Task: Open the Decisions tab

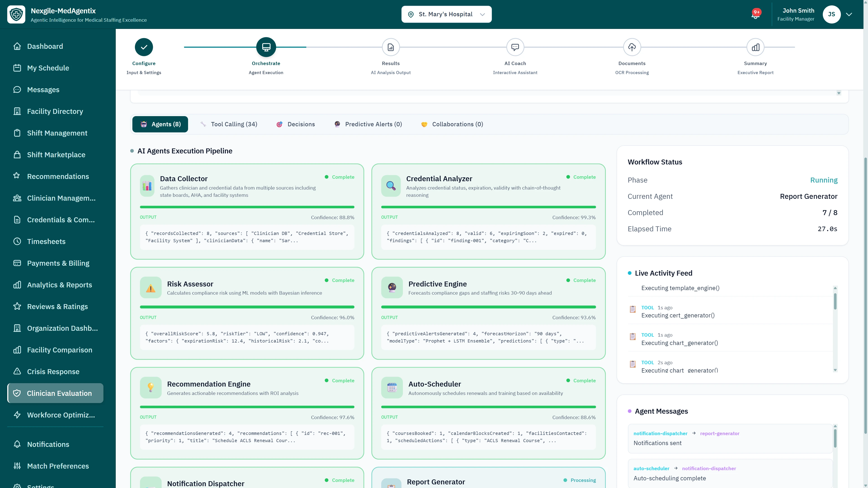Action: (295, 124)
